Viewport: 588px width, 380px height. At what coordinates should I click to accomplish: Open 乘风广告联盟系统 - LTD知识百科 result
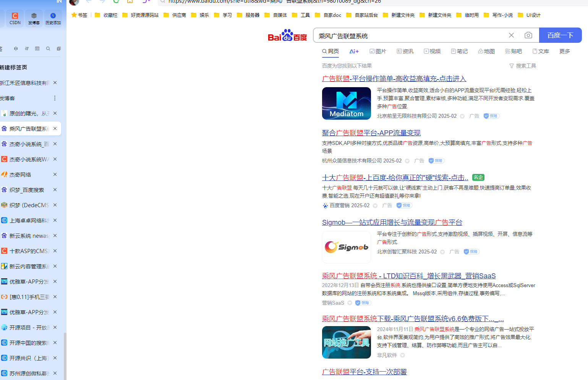409,276
